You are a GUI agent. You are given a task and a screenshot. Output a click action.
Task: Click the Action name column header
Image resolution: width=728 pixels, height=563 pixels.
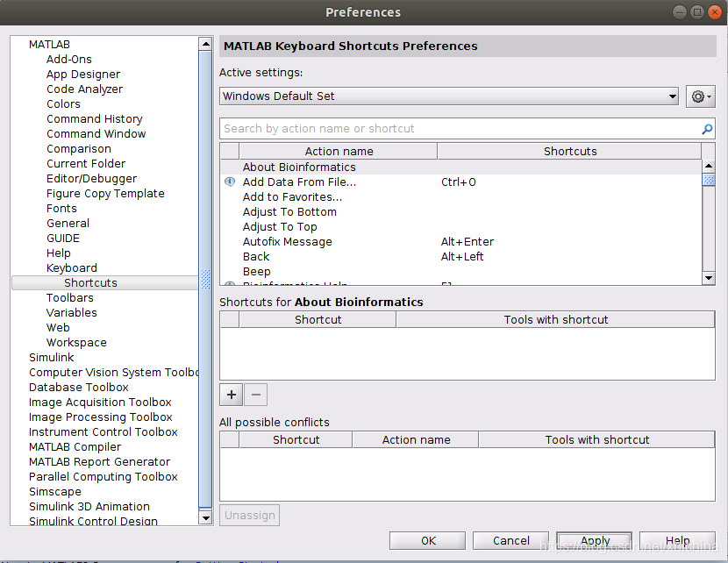338,150
